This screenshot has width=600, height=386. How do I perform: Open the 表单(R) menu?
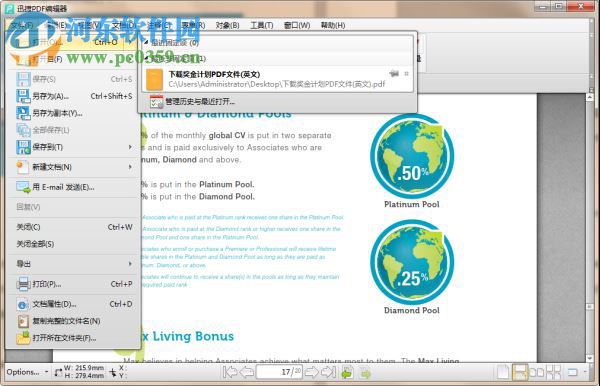pos(193,25)
